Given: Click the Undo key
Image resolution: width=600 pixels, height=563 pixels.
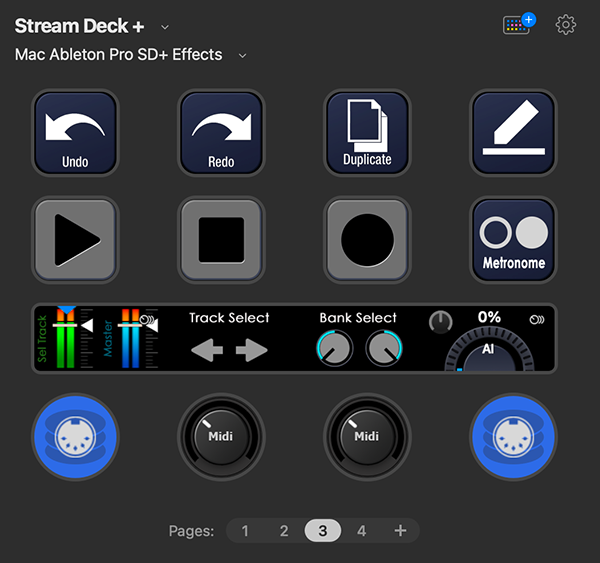Looking at the screenshot, I should [x=75, y=133].
